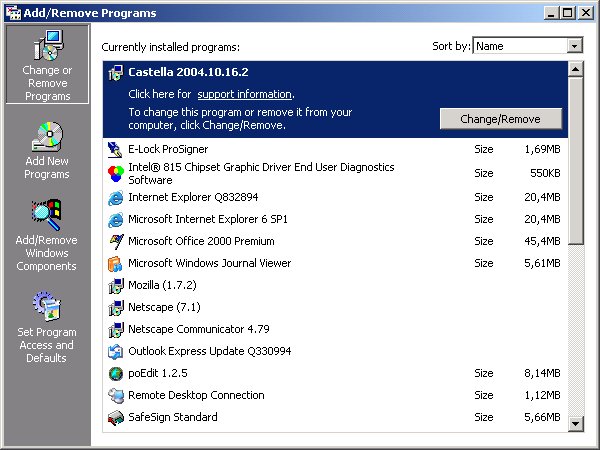
Task: Click the E-Lock ProSigner icon
Action: point(116,149)
